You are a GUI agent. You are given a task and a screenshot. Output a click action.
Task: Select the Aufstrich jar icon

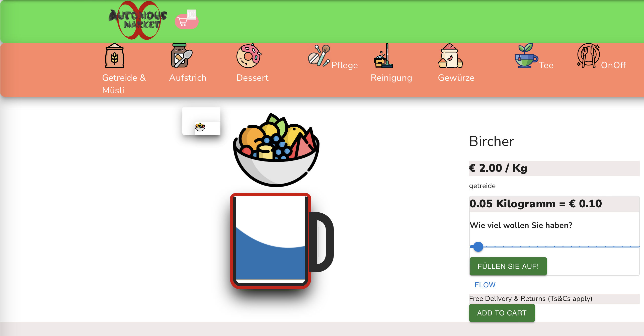[182, 56]
